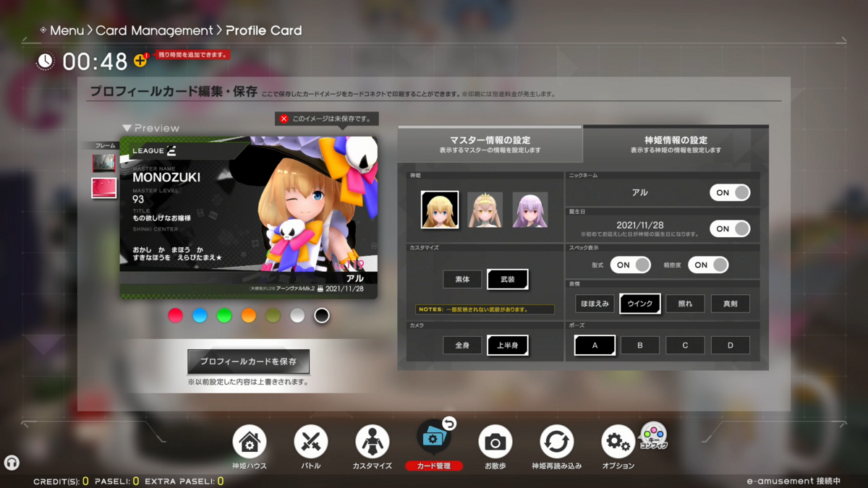868x488 pixels.
Task: Open the カード管理 card icon
Action: click(434, 438)
